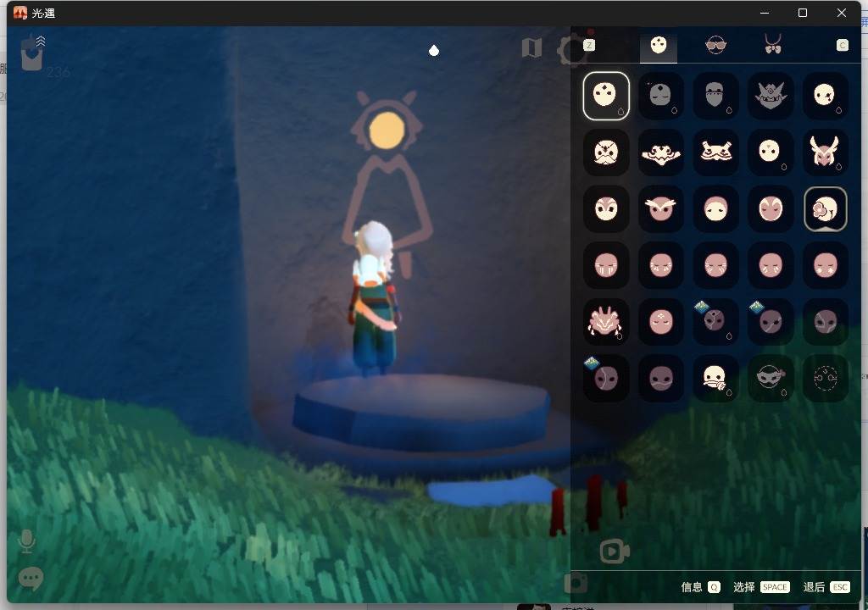Viewport: 868px width, 610px height.
Task: Click the 光遇 app icon in title bar
Action: 20,13
